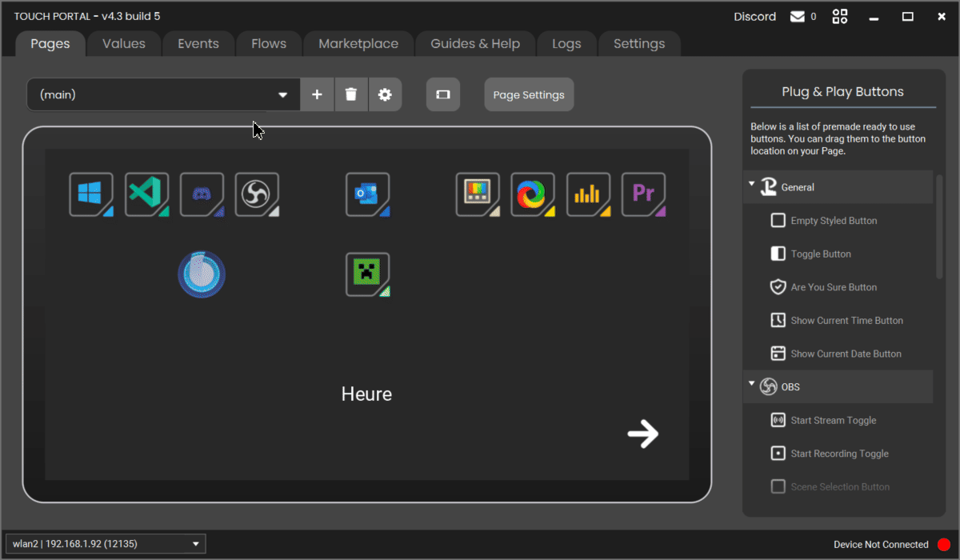The width and height of the screenshot is (960, 560).
Task: Select the orange bar chart button
Action: click(x=589, y=194)
